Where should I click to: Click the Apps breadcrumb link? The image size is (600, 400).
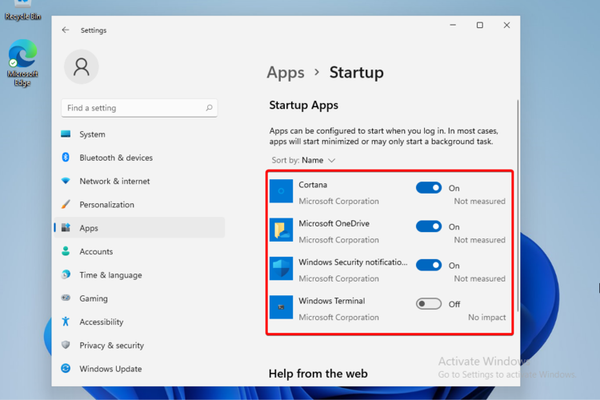pyautogui.click(x=285, y=72)
